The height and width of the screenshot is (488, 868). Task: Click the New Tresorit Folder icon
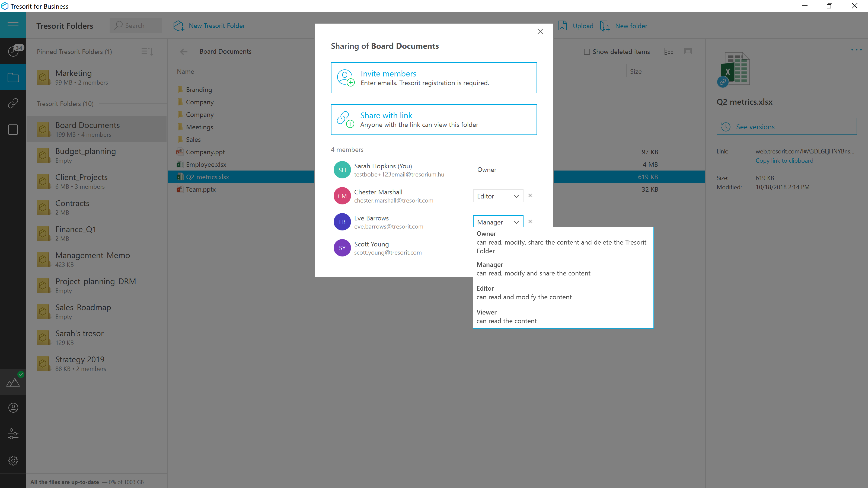[x=178, y=26]
